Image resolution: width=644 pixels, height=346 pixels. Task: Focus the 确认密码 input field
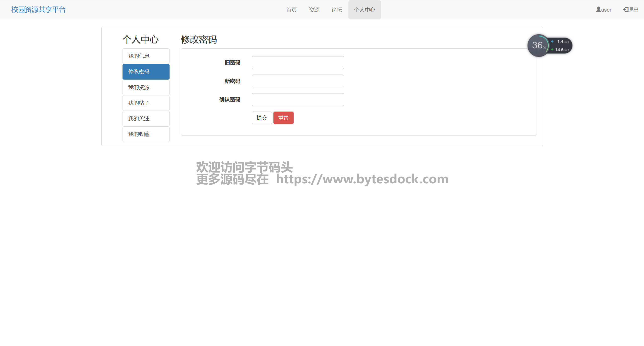(x=298, y=100)
